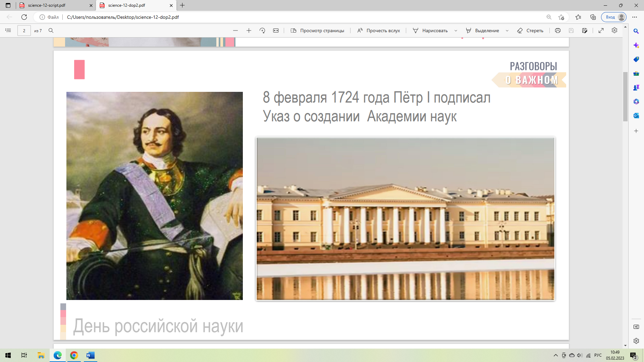This screenshot has width=644, height=362.
Task: Activate the Выделение highlight tool
Action: click(482, 31)
